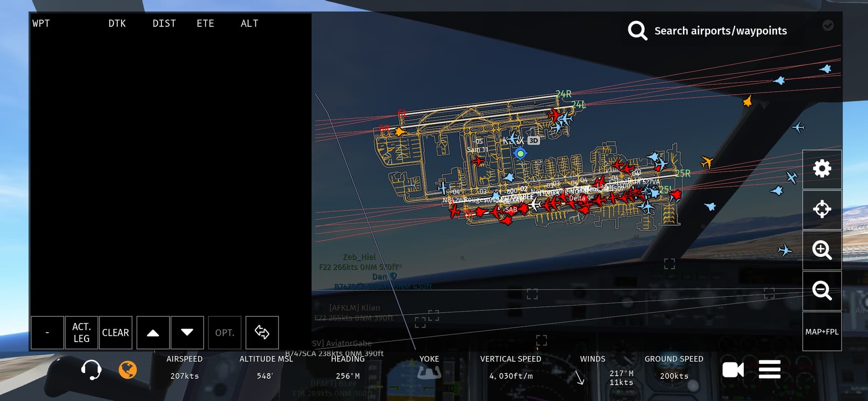Tap the VERTICAL SPEED readout

tap(511, 368)
